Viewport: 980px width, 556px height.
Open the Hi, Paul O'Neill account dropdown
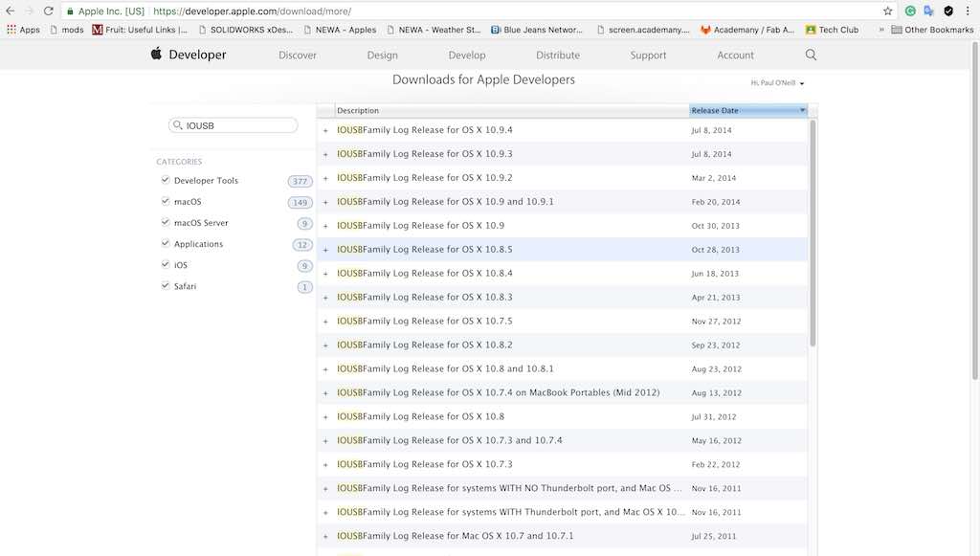click(x=777, y=83)
